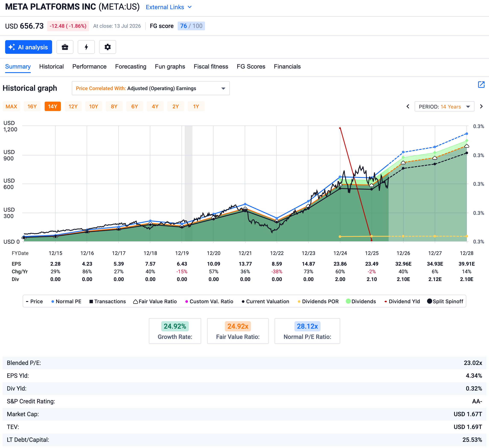Click the 12/19 Chg/Yr value -15%

point(182,272)
